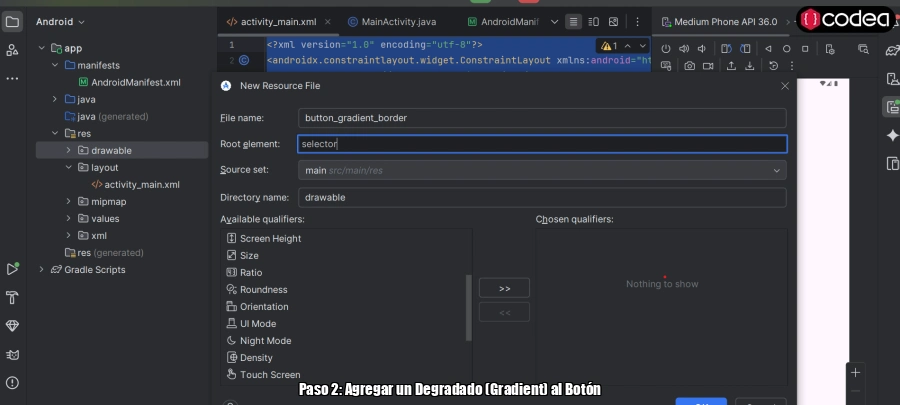Open the Gemini sparkle icon in right sidebar
This screenshot has height=405, width=900.
click(x=891, y=136)
